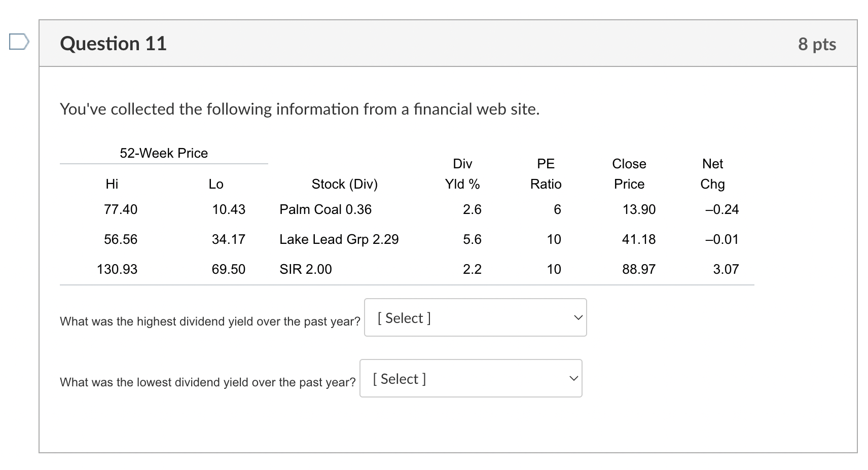Screen dimensions: 868x470
Task: Click the "You've collected the following information" text
Action: (300, 109)
